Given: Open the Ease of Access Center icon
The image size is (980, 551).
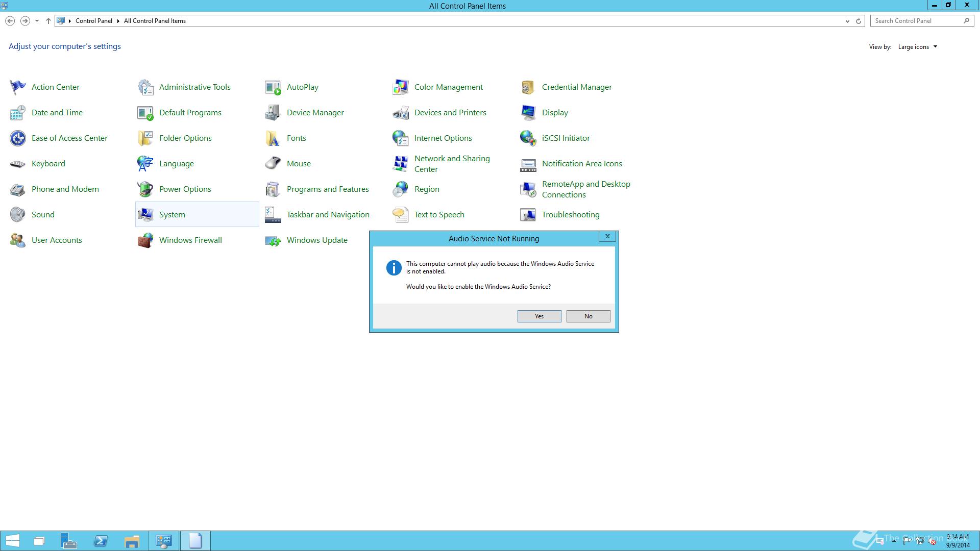Looking at the screenshot, I should 18,138.
